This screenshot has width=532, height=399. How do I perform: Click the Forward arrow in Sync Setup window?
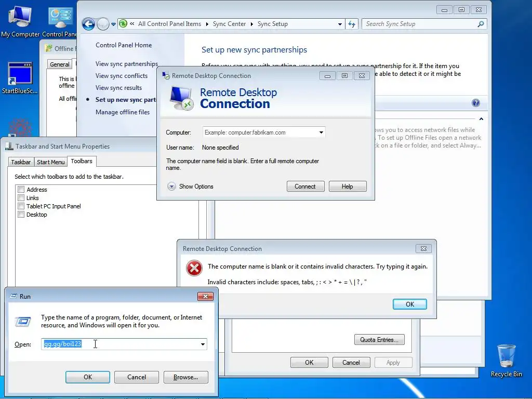tap(103, 24)
